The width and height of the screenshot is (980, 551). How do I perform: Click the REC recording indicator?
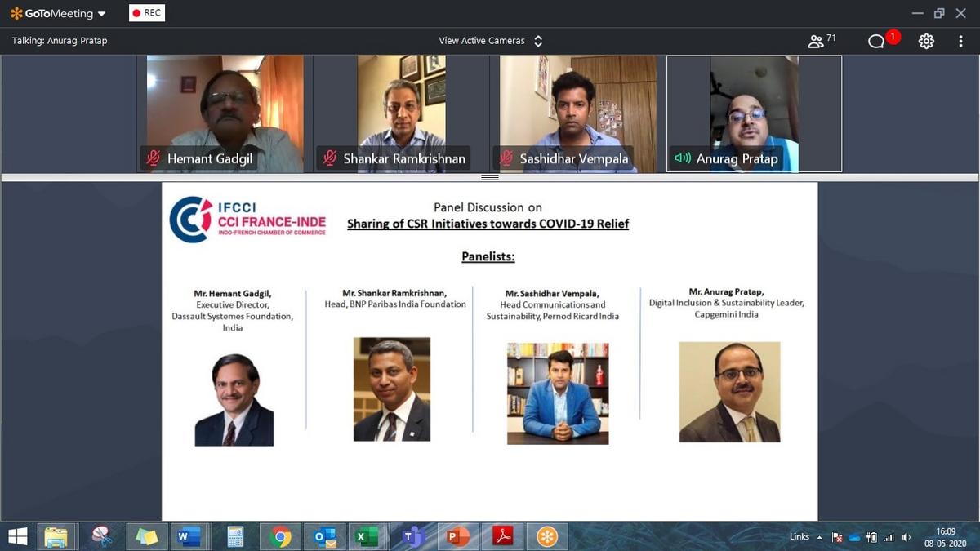pos(147,13)
